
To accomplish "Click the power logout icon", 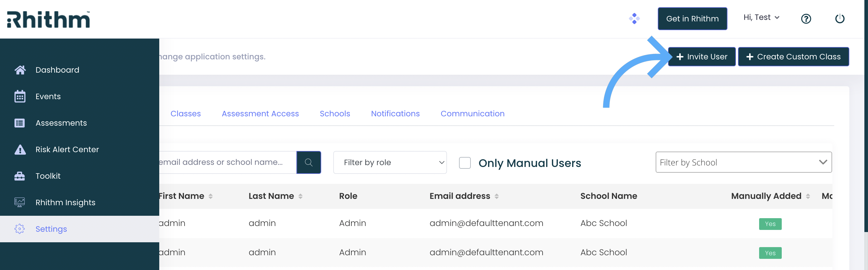I will 840,18.
